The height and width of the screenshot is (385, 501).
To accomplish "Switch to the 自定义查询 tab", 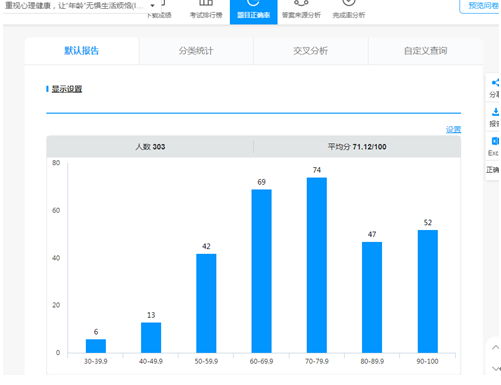I will point(426,51).
